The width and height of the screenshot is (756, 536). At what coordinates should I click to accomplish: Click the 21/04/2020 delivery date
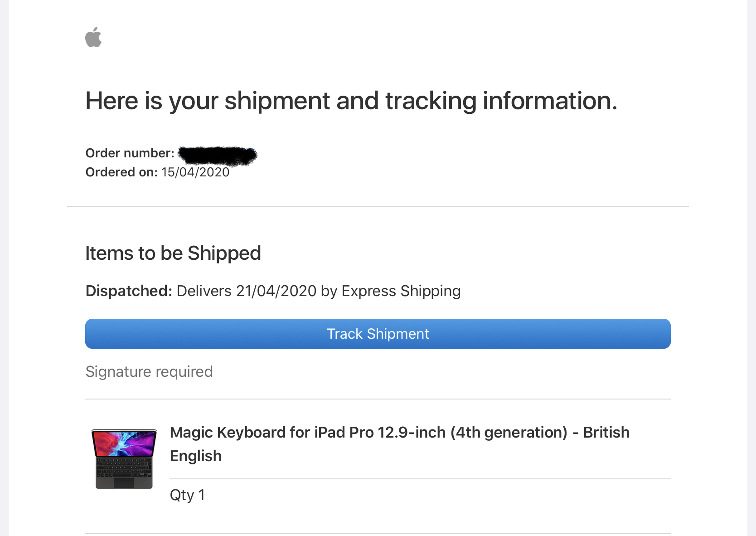tap(276, 291)
